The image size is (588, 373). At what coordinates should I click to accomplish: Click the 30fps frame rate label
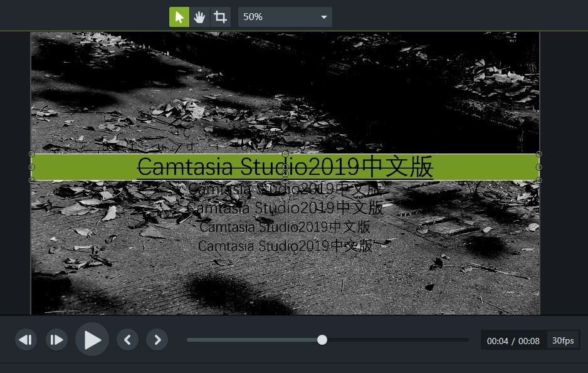[x=563, y=340]
